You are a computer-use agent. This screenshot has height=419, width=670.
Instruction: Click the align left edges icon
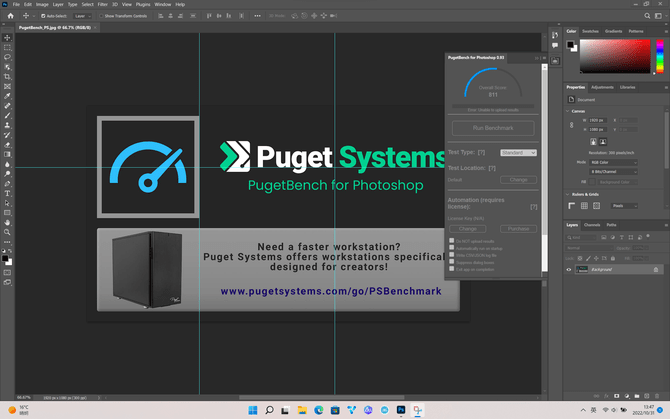[161, 16]
